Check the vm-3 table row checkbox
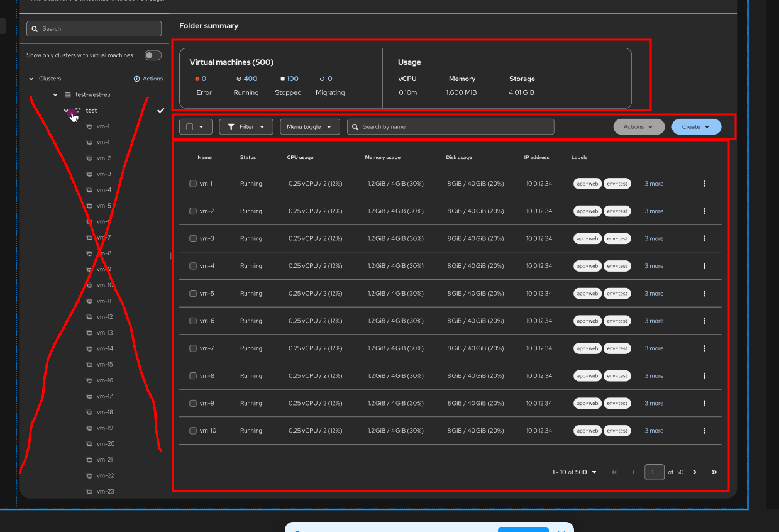The height and width of the screenshot is (532, 779). pos(193,238)
